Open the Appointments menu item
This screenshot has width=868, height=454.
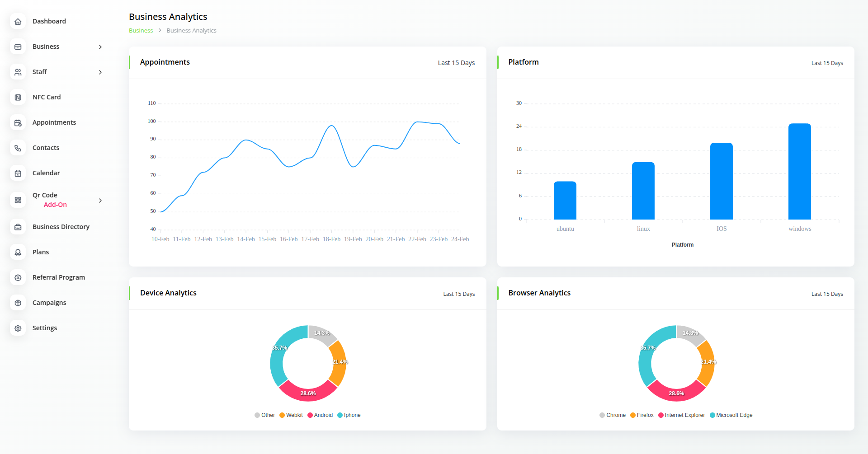pos(54,122)
